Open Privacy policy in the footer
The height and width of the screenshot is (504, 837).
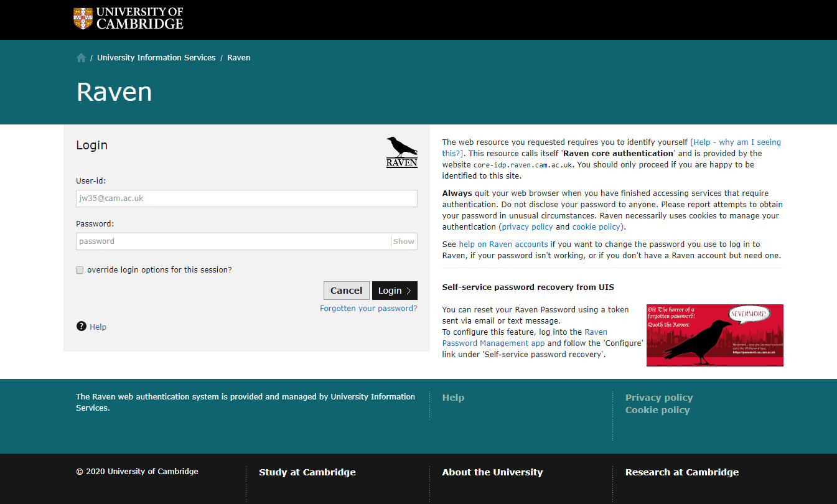[658, 398]
